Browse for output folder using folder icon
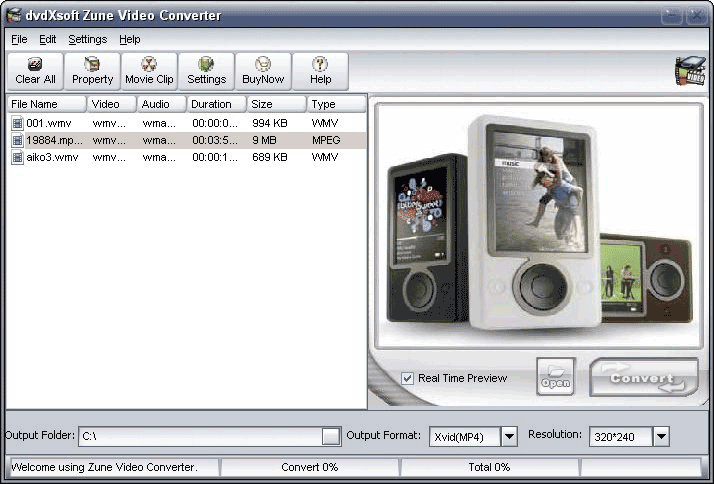This screenshot has height=484, width=714. (331, 436)
